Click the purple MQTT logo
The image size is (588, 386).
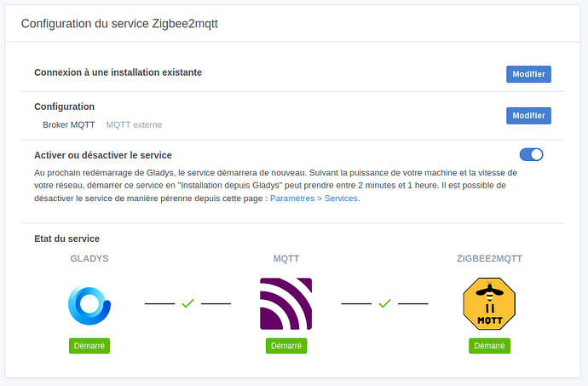tap(285, 303)
